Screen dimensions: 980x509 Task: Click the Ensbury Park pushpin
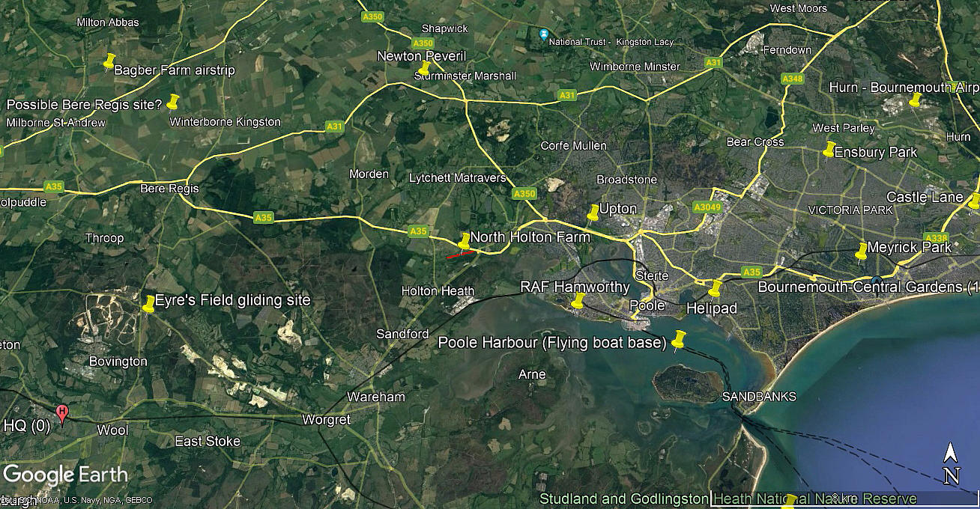point(829,149)
